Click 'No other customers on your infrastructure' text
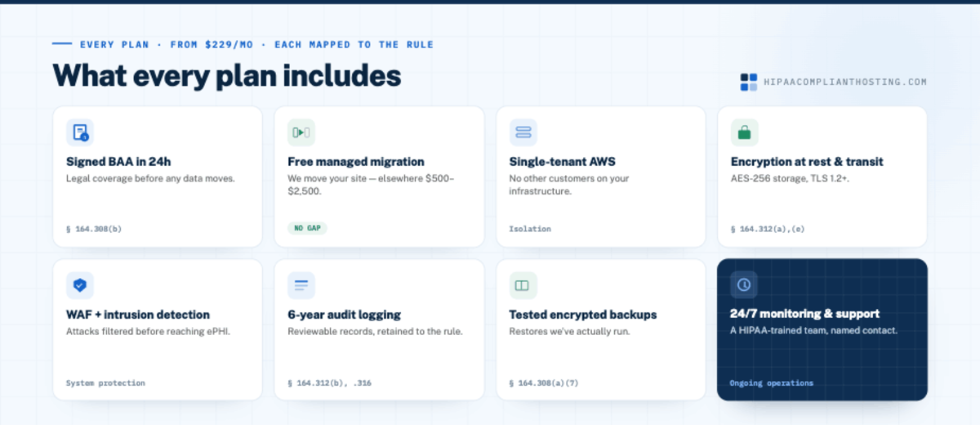The height and width of the screenshot is (425, 980). (x=569, y=184)
